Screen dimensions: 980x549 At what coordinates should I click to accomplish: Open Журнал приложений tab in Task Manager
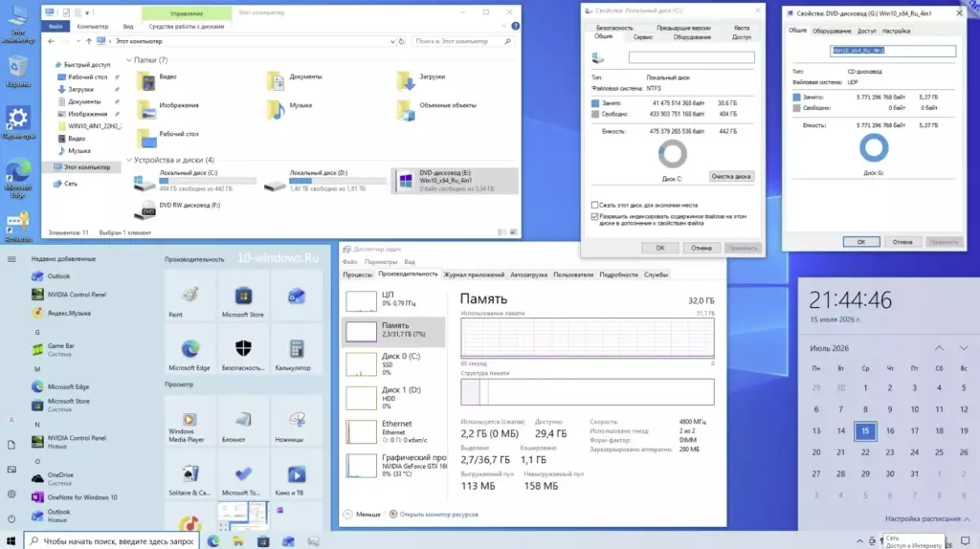[474, 274]
